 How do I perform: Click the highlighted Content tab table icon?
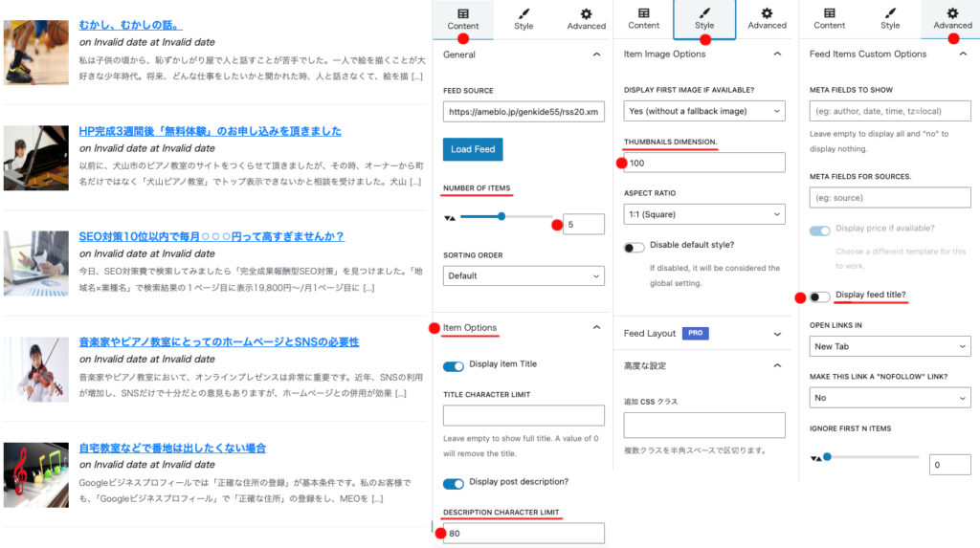coord(463,13)
